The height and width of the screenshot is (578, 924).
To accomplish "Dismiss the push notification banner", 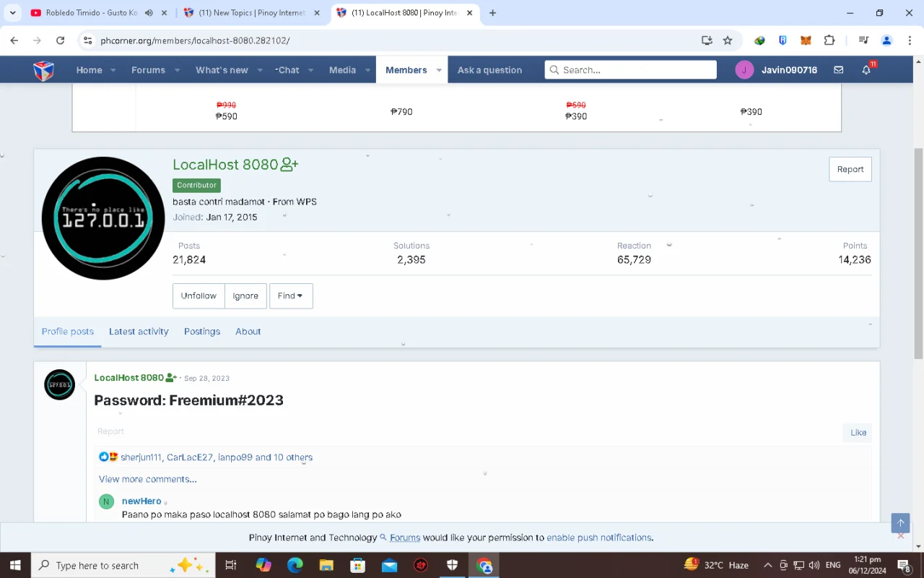I will pos(900,536).
